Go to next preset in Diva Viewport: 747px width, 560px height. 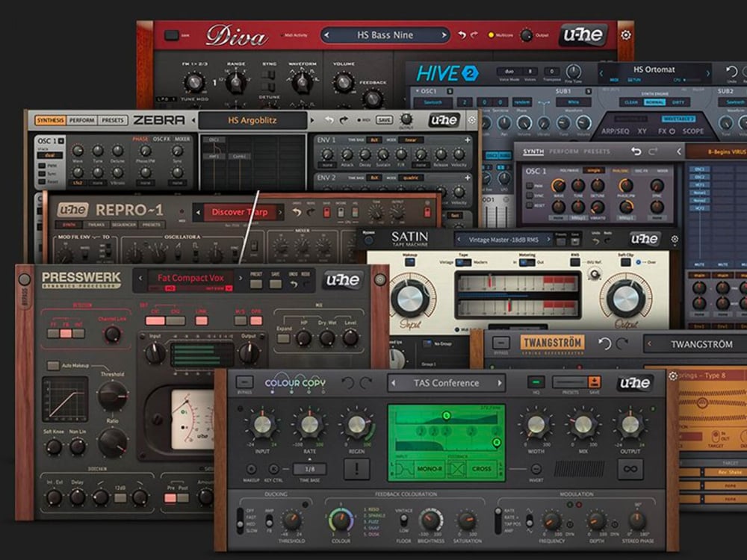(444, 35)
